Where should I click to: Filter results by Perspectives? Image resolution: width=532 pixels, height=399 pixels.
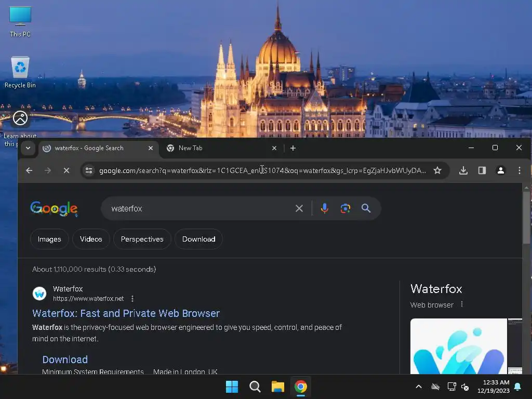[142, 239]
